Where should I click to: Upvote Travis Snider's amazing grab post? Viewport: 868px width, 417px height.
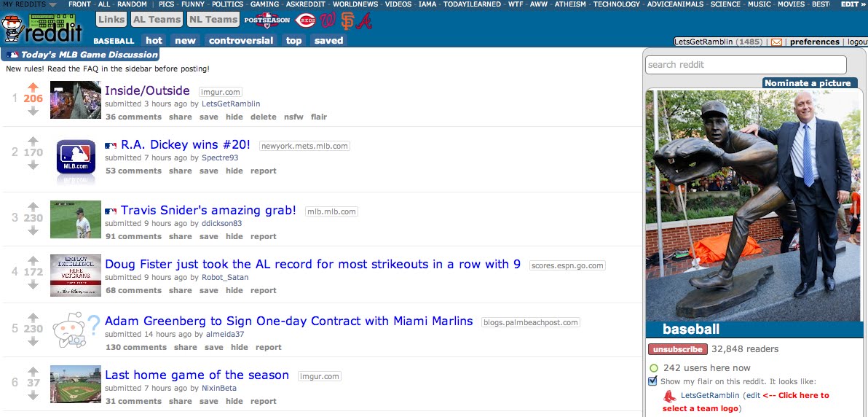[x=33, y=206]
